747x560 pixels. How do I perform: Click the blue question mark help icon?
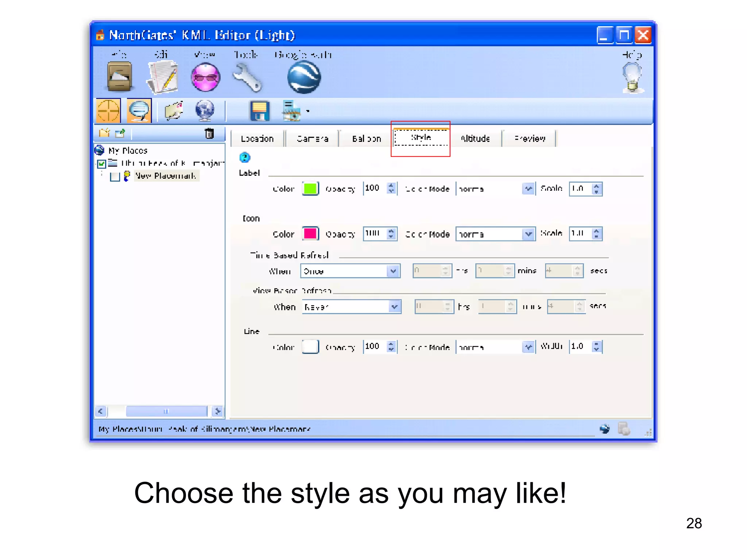click(245, 157)
